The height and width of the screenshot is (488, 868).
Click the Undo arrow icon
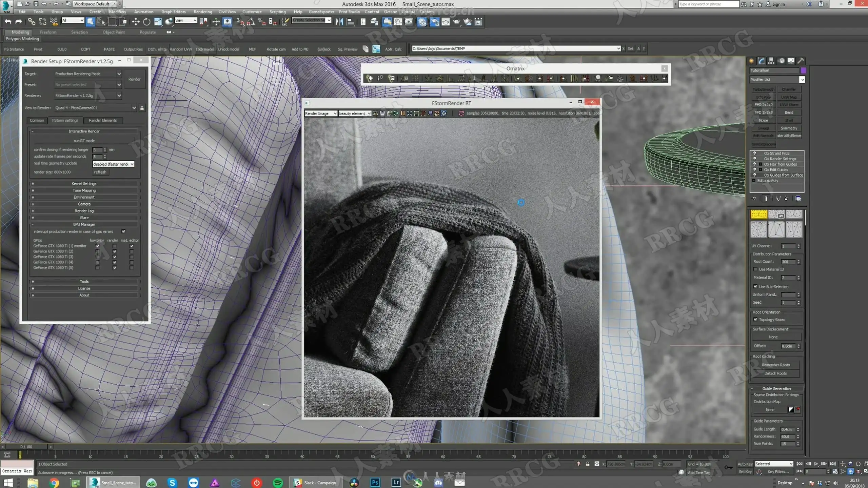(8, 22)
